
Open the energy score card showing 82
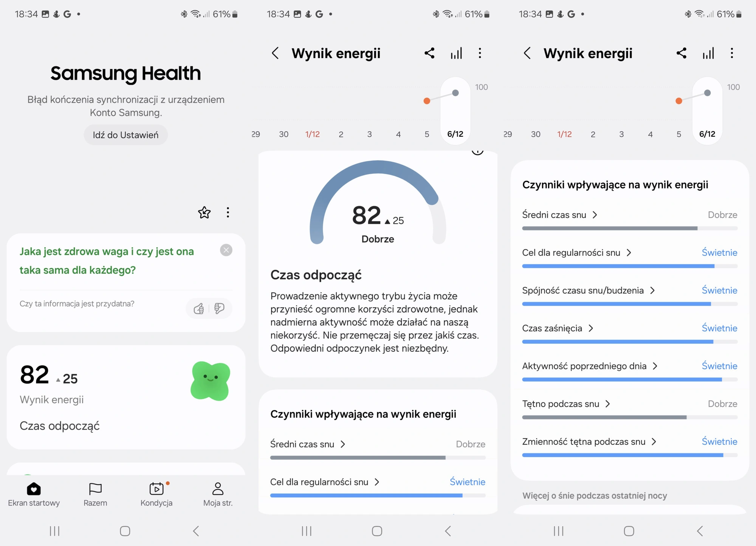pos(126,397)
